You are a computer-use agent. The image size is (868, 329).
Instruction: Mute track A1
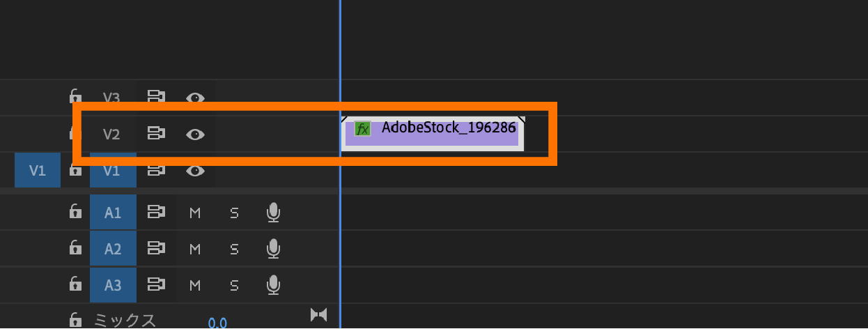(195, 213)
